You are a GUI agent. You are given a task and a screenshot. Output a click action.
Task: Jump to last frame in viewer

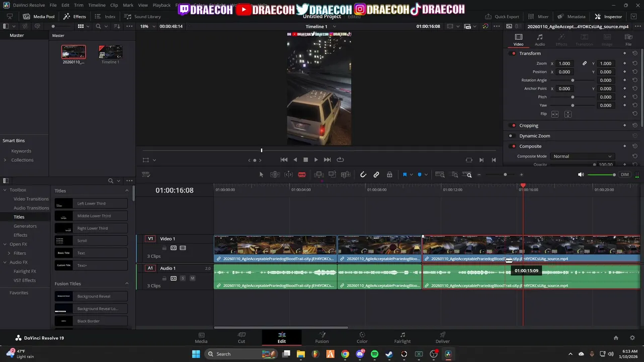coord(327,160)
